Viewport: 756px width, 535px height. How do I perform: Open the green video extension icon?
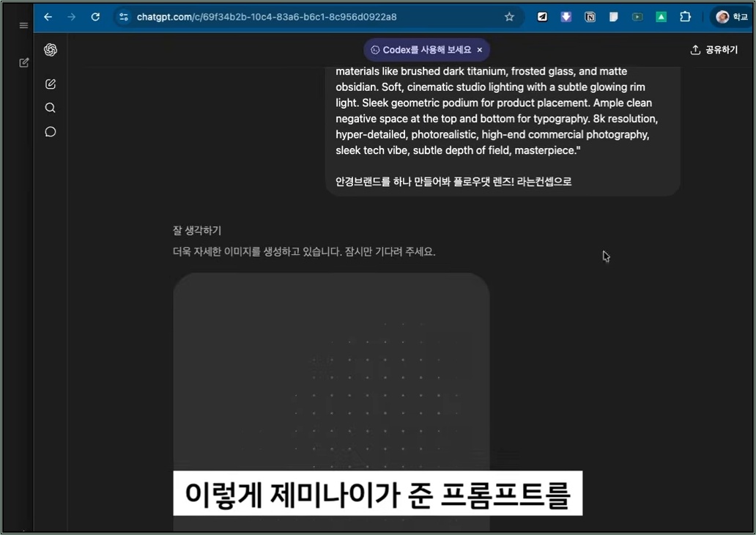coord(637,17)
